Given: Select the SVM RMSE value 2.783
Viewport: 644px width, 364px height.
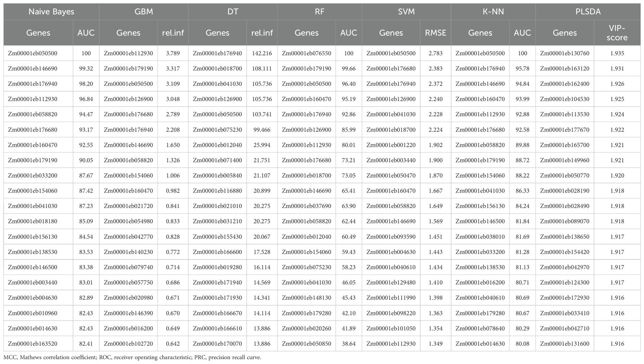Looking at the screenshot, I should point(435,53).
